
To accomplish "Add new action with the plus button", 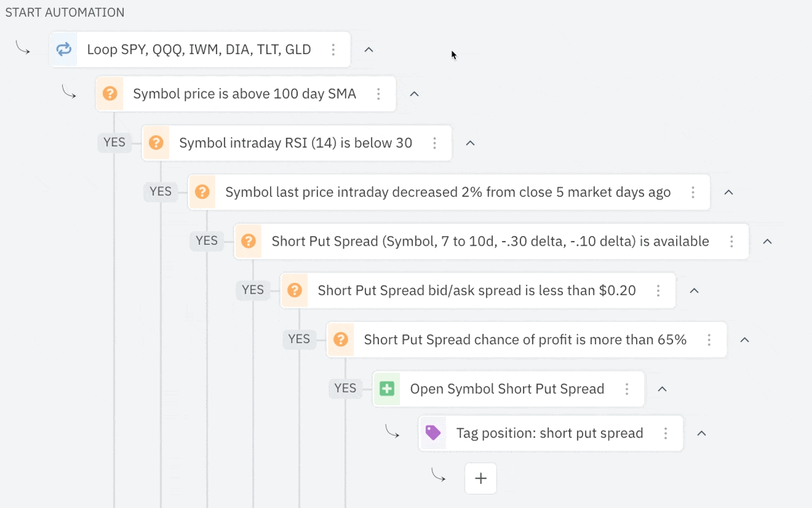I will click(x=480, y=478).
